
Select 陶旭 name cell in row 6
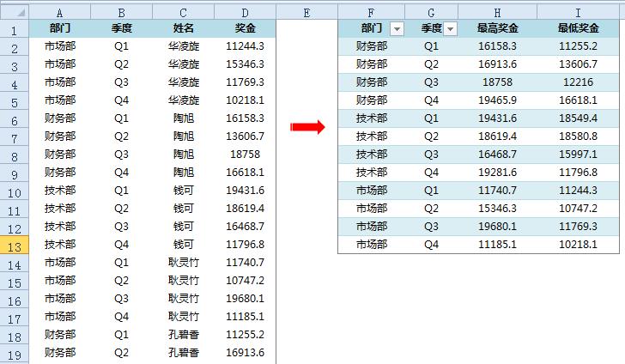(x=184, y=118)
